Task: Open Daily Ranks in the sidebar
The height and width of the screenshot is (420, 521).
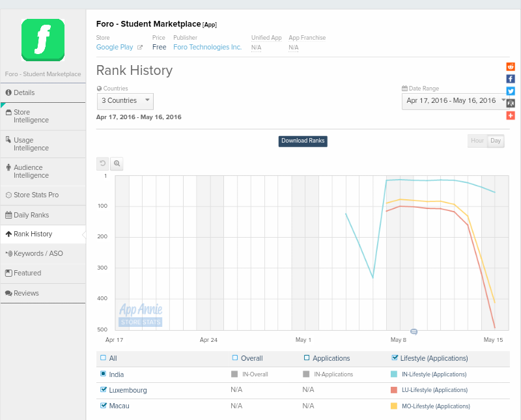Action: pyautogui.click(x=31, y=215)
